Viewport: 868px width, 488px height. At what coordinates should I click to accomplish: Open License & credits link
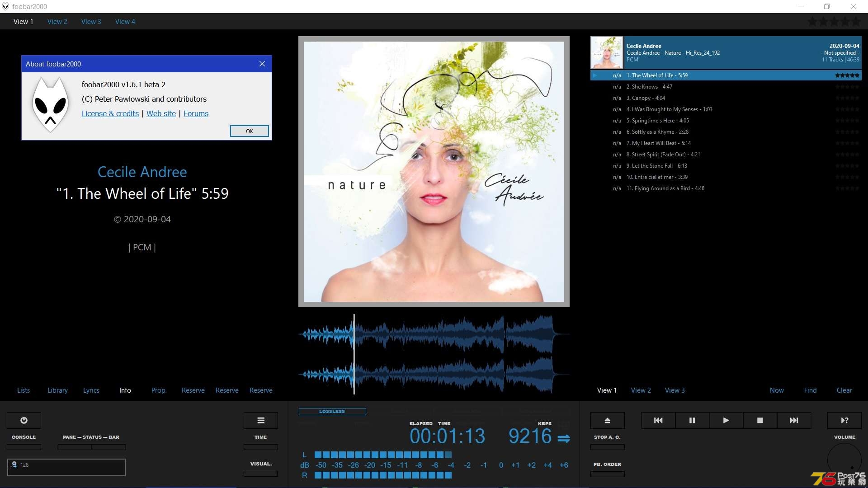pos(110,113)
